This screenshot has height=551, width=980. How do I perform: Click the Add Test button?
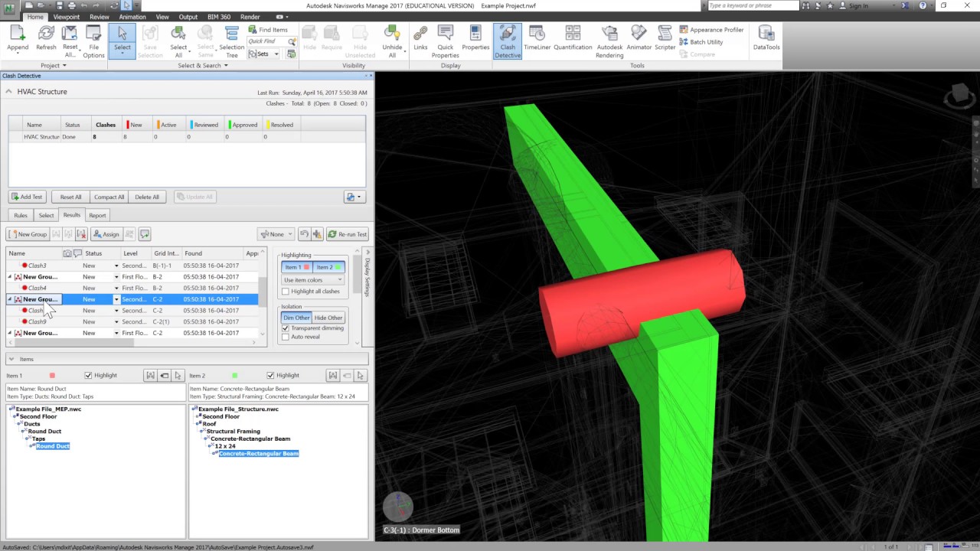point(27,197)
